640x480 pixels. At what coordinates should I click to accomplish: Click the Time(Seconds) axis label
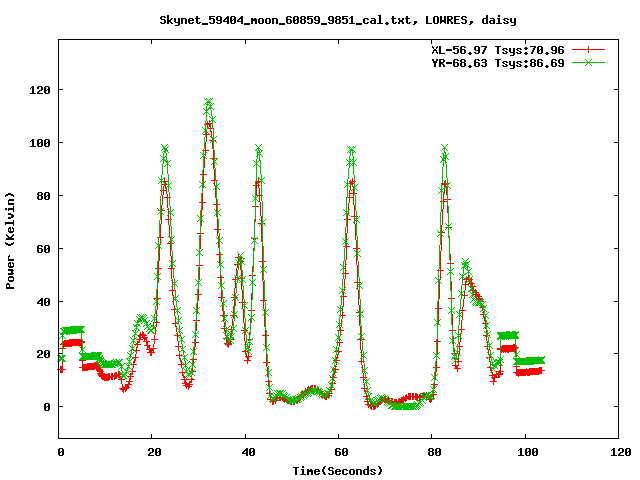(338, 471)
